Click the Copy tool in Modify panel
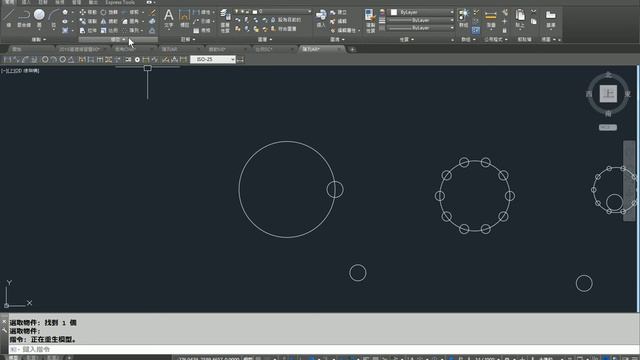The image size is (640, 360). coord(88,21)
